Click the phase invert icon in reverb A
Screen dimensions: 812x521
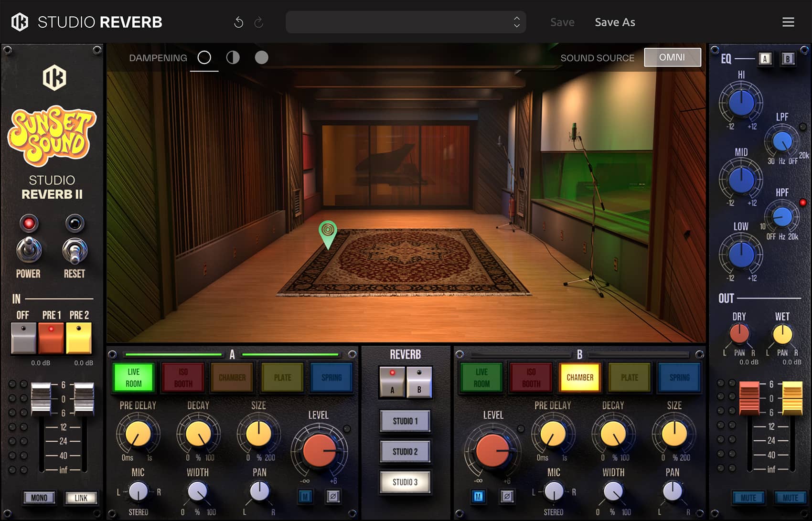point(333,497)
